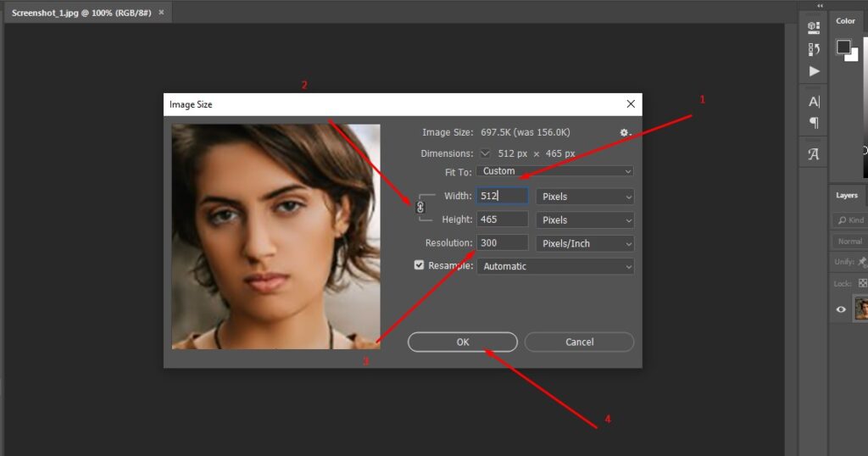Expand the collapsed panel dock double arrows
The image size is (868, 456).
coord(819,5)
